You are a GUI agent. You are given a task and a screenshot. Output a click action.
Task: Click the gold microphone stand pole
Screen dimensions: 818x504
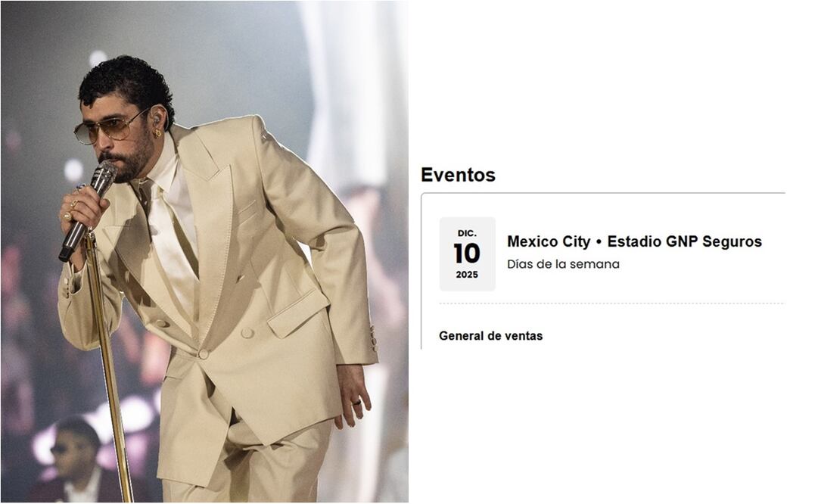(x=109, y=366)
